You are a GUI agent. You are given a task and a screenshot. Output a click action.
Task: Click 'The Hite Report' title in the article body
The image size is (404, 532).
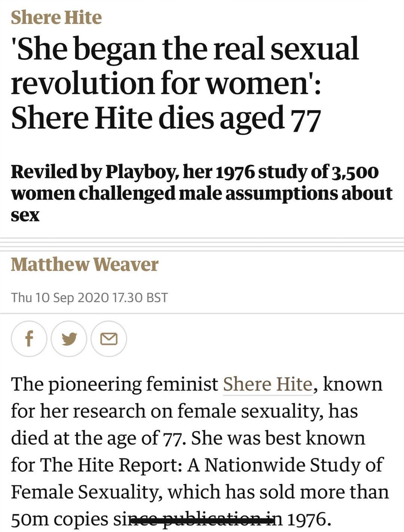110,465
